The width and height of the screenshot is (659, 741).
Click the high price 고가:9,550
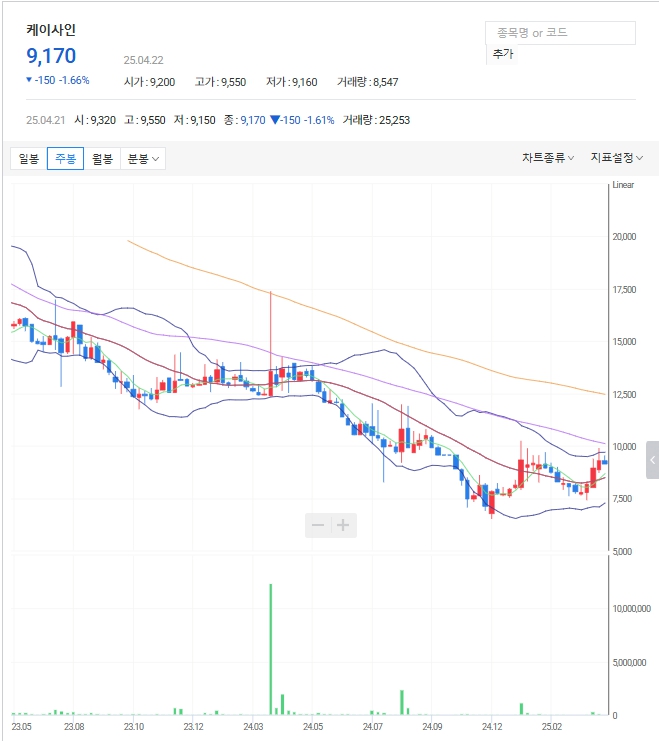point(220,82)
